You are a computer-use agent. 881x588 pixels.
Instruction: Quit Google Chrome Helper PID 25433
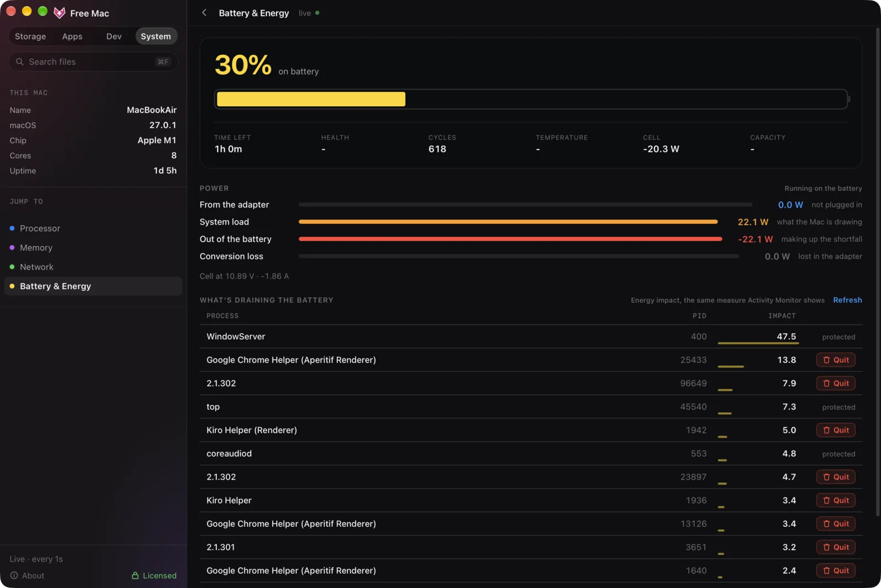(x=836, y=360)
